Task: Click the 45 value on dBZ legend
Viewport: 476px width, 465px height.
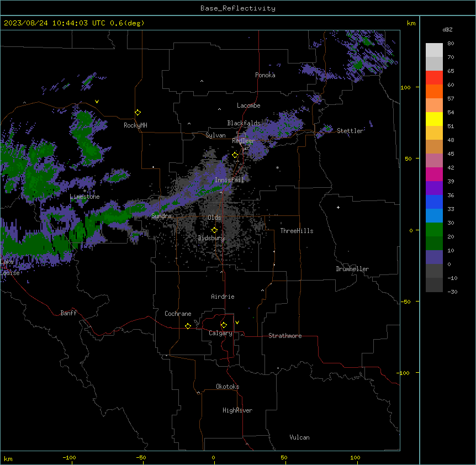Action: point(451,154)
